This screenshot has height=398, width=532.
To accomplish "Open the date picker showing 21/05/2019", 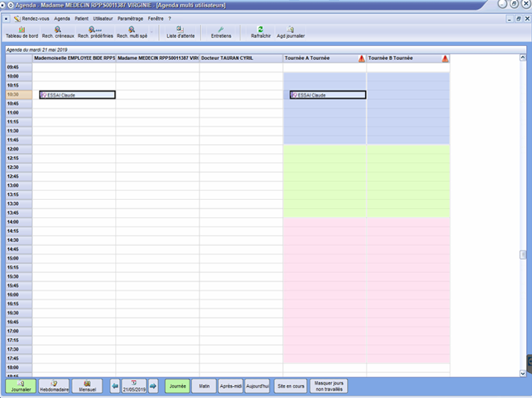I will [x=134, y=385].
